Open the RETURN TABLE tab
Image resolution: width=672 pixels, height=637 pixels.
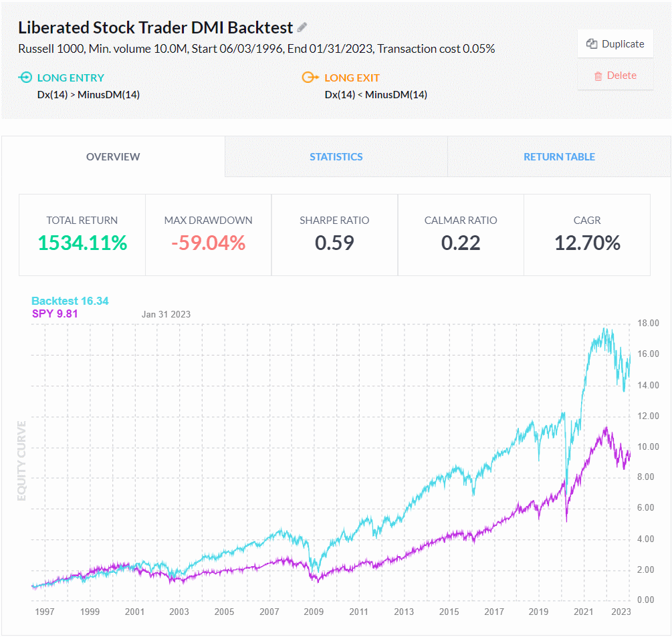(559, 156)
